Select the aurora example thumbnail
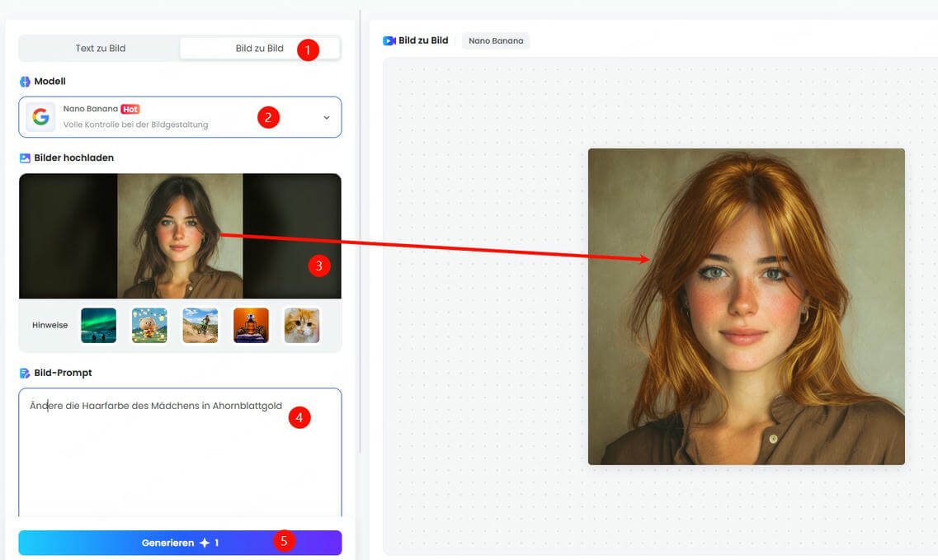The height and width of the screenshot is (560, 938). click(x=97, y=325)
